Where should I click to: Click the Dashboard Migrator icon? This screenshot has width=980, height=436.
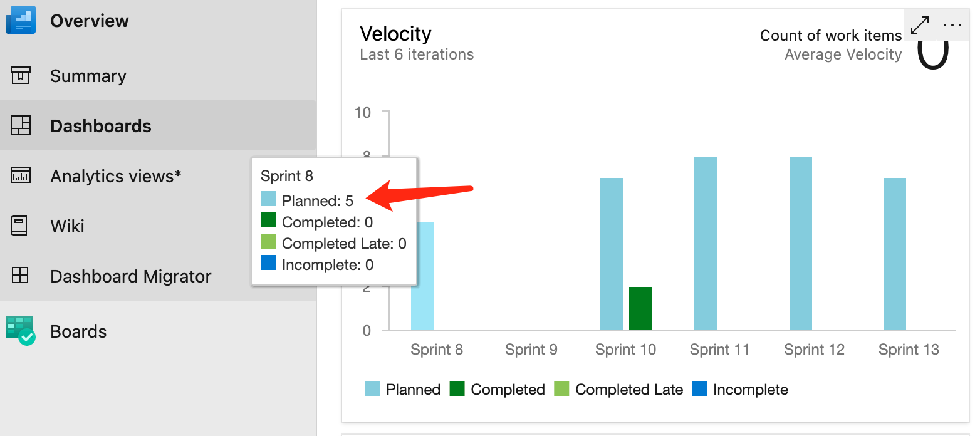click(x=21, y=276)
